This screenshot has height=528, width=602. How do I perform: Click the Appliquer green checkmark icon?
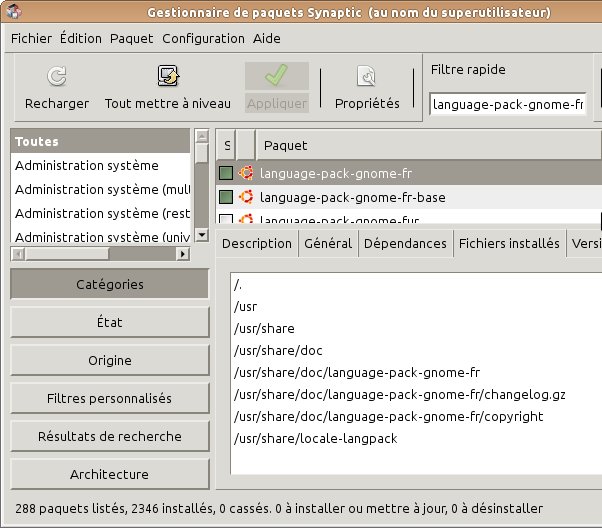276,75
